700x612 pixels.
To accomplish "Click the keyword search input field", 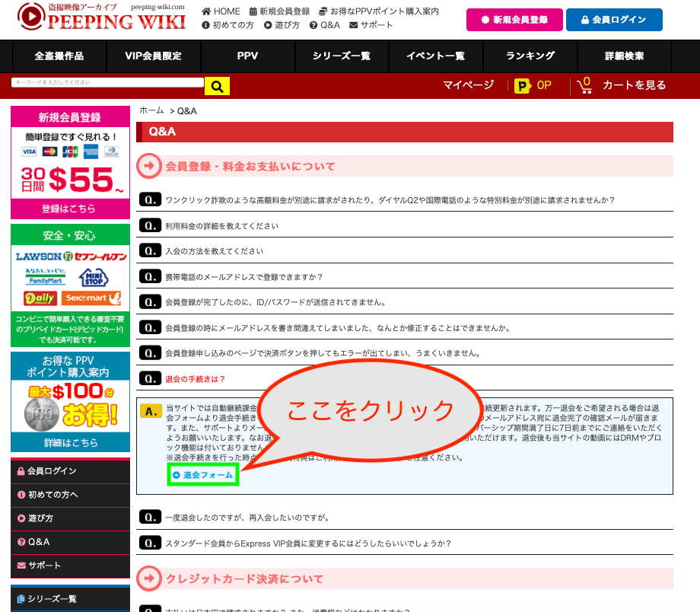I will (x=107, y=82).
